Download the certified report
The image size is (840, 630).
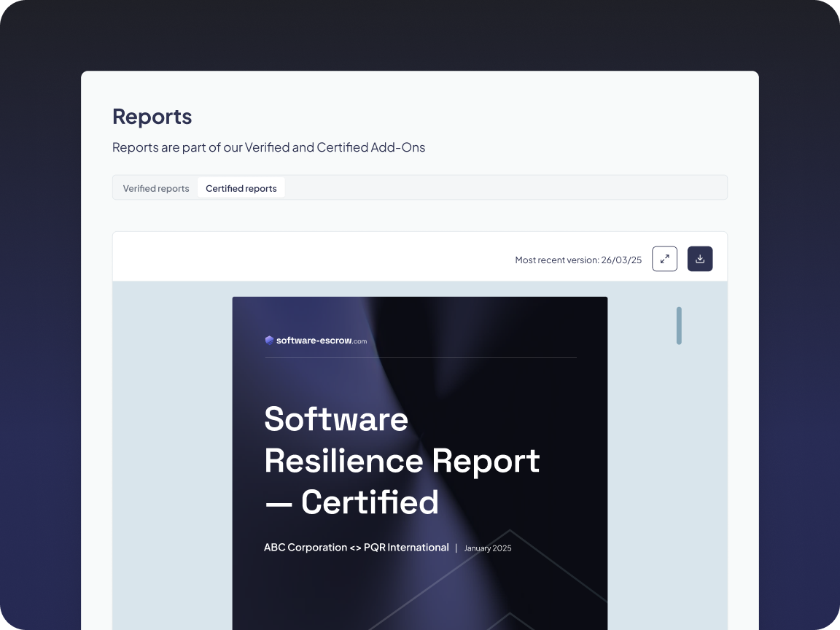click(x=700, y=259)
